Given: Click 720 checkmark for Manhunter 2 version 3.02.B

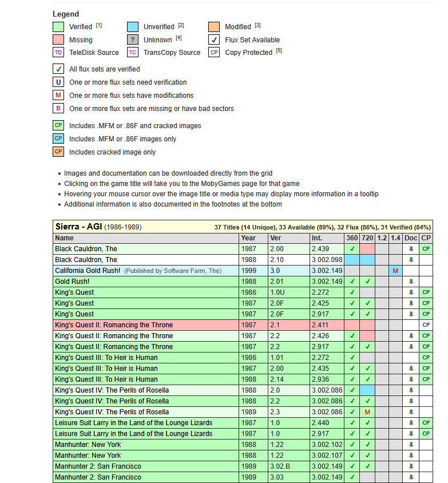Looking at the screenshot, I should point(367,466).
